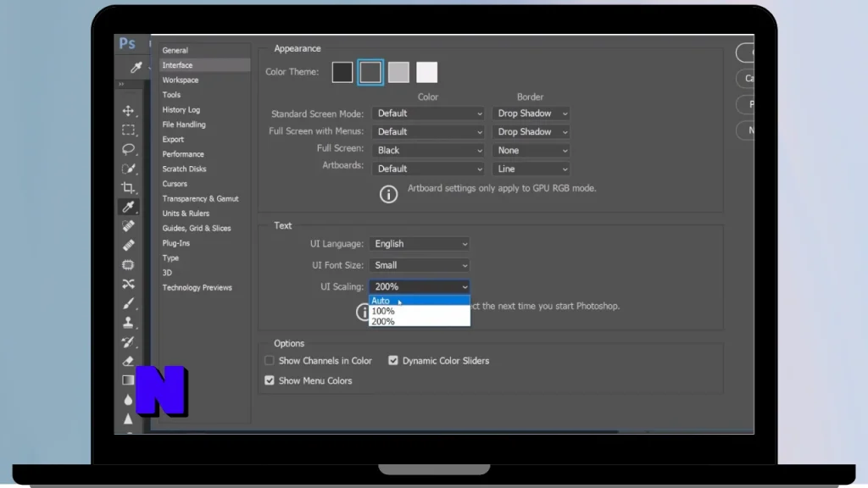Select the Blur tool
This screenshot has width=868, height=488.
[128, 400]
